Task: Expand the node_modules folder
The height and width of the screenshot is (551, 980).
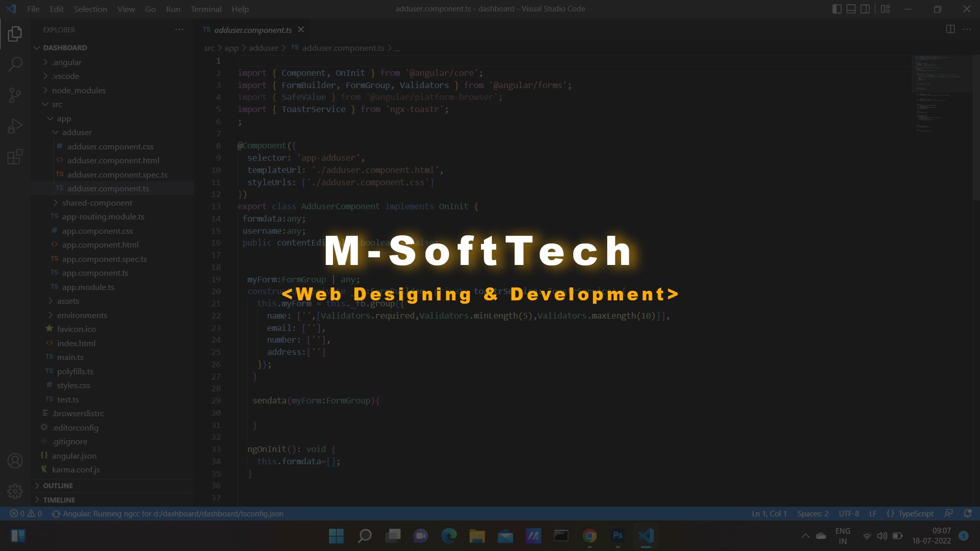Action: pyautogui.click(x=78, y=90)
